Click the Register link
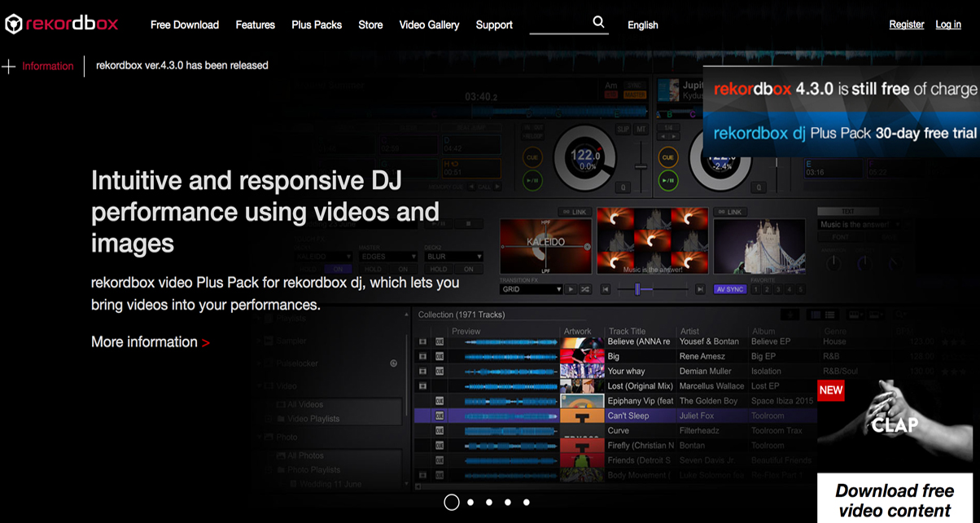Screen dimensions: 980x523 tap(906, 24)
